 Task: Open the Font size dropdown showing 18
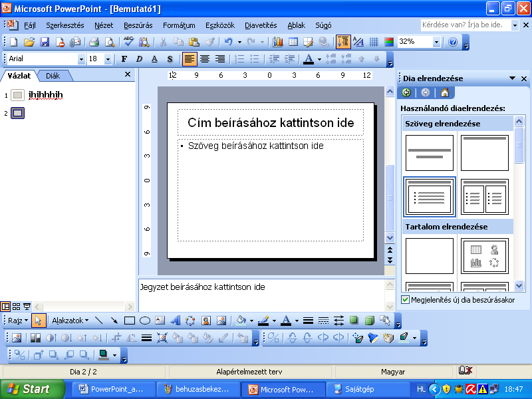coord(108,59)
